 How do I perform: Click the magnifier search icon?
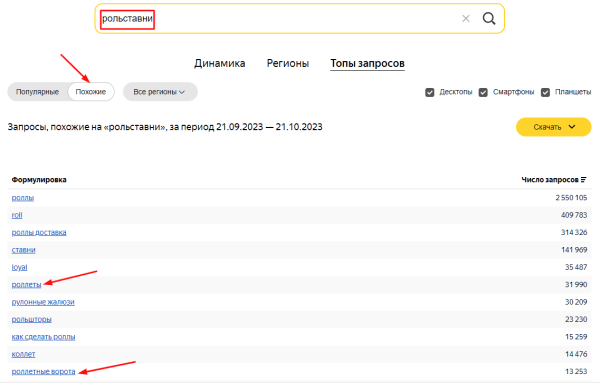pos(489,18)
